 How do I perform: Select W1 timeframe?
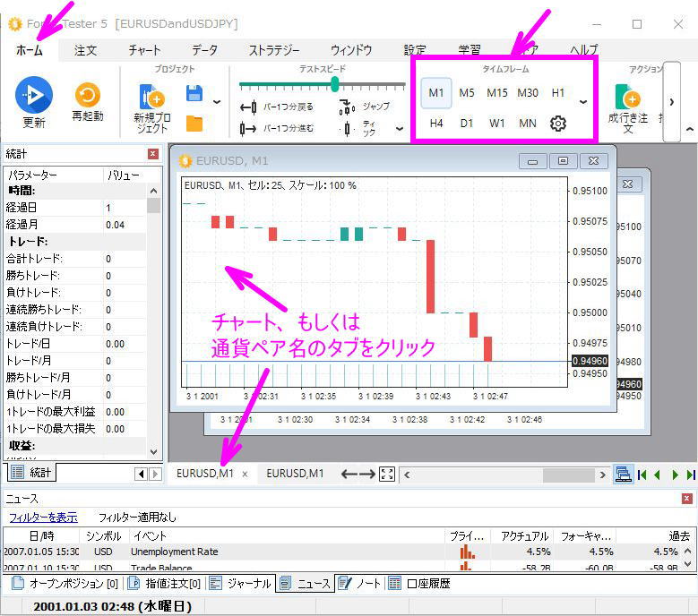pyautogui.click(x=496, y=124)
